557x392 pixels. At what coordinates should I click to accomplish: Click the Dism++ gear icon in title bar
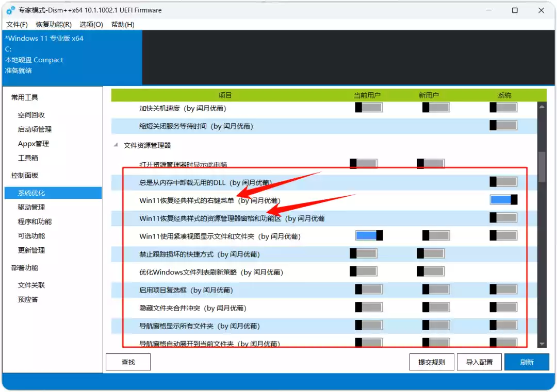11,10
